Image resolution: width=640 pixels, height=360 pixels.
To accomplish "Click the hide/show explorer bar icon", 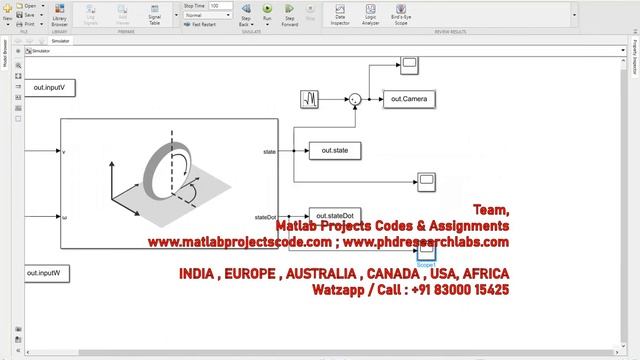I will (x=18, y=51).
